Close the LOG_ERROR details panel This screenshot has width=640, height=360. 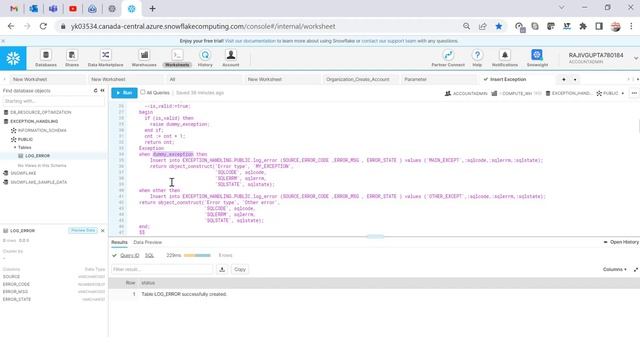point(102,231)
